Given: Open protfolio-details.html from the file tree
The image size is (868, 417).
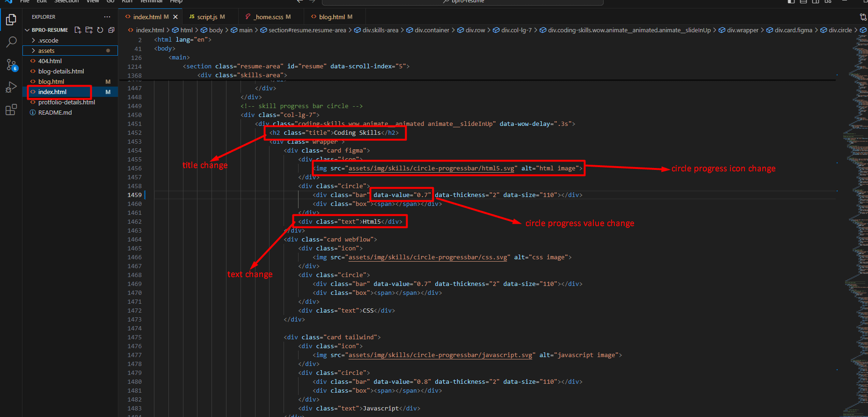Looking at the screenshot, I should tap(70, 102).
